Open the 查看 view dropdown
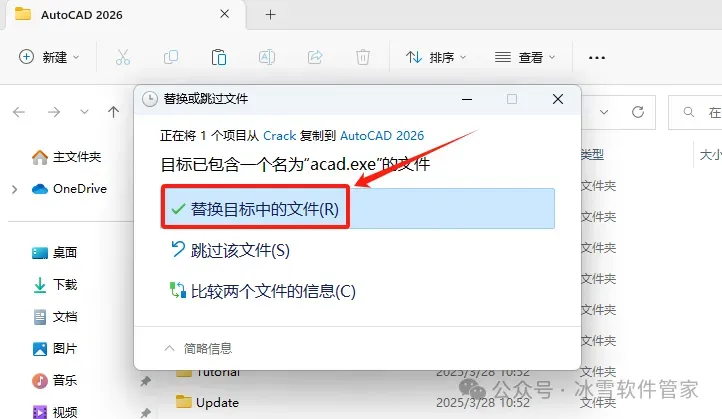722x419 pixels. click(525, 57)
